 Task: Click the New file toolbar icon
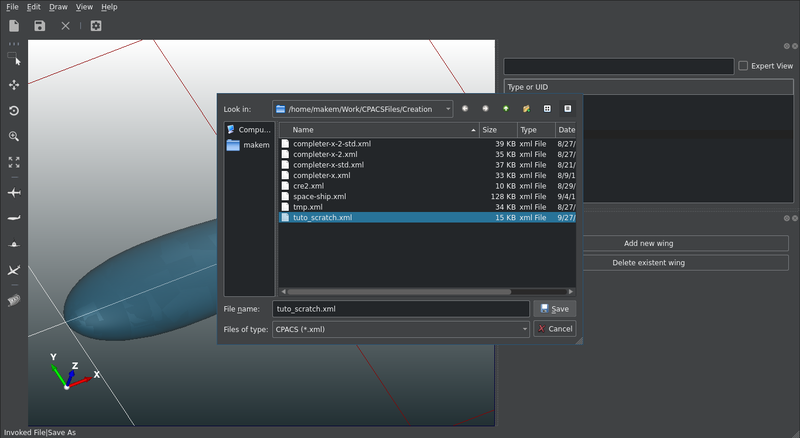(x=14, y=26)
